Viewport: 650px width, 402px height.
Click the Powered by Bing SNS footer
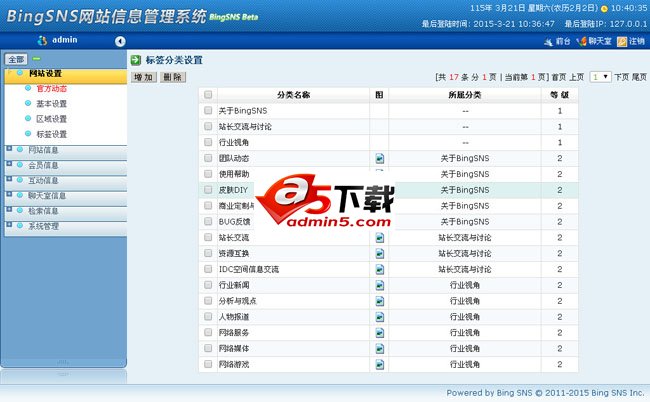pos(545,392)
